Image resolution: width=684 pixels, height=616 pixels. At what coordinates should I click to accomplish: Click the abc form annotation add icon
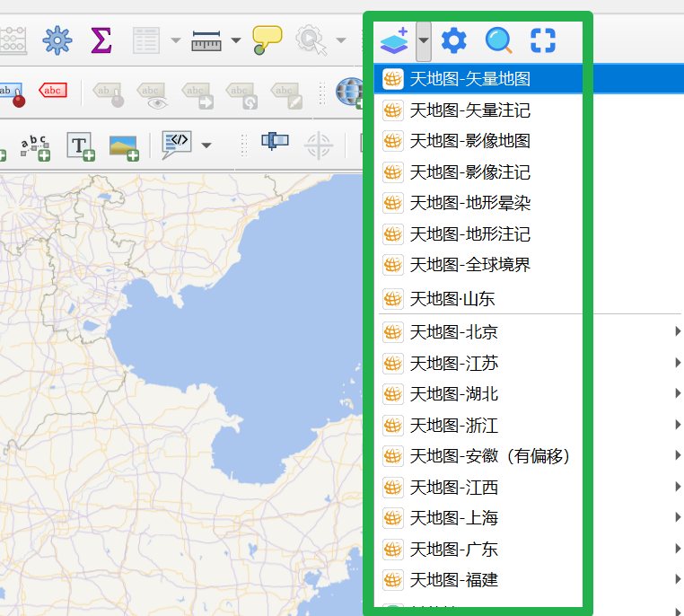pos(35,148)
